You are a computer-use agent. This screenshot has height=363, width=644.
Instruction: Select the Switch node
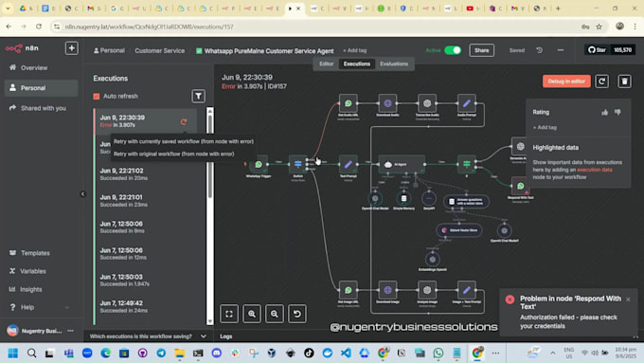(297, 164)
